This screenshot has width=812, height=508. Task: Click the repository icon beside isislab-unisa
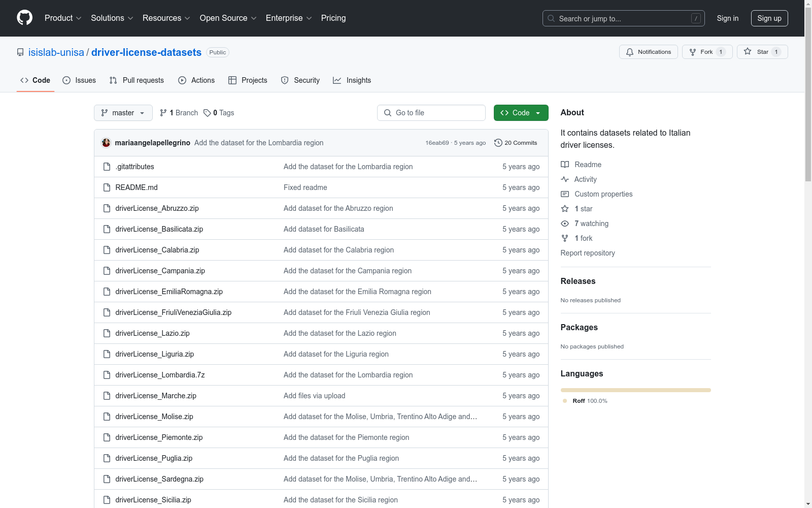pyautogui.click(x=20, y=52)
